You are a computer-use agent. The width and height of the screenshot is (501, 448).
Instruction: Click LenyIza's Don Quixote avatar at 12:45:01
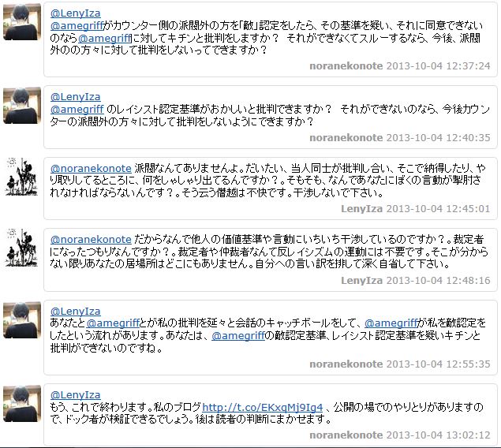22,177
